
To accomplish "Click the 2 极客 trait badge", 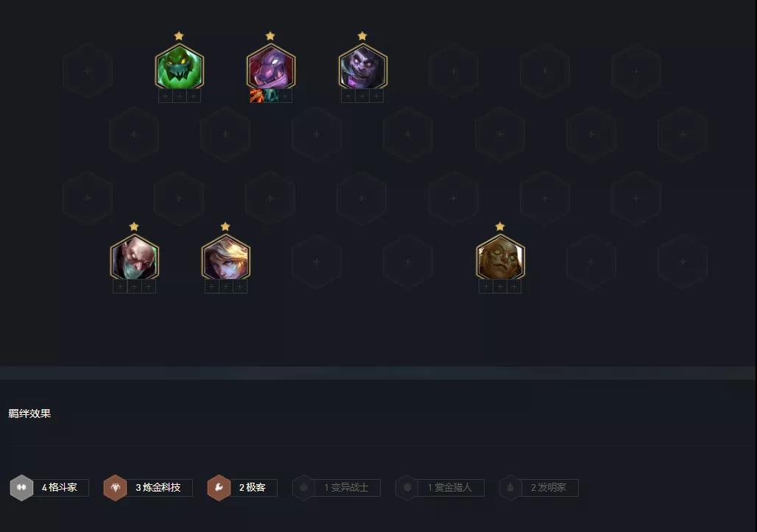I will tap(242, 488).
